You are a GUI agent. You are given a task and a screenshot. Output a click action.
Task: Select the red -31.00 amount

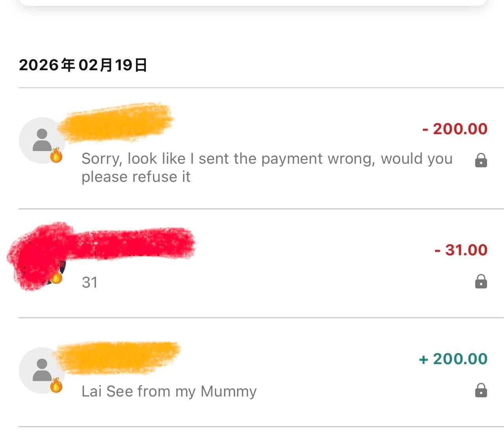(x=461, y=250)
